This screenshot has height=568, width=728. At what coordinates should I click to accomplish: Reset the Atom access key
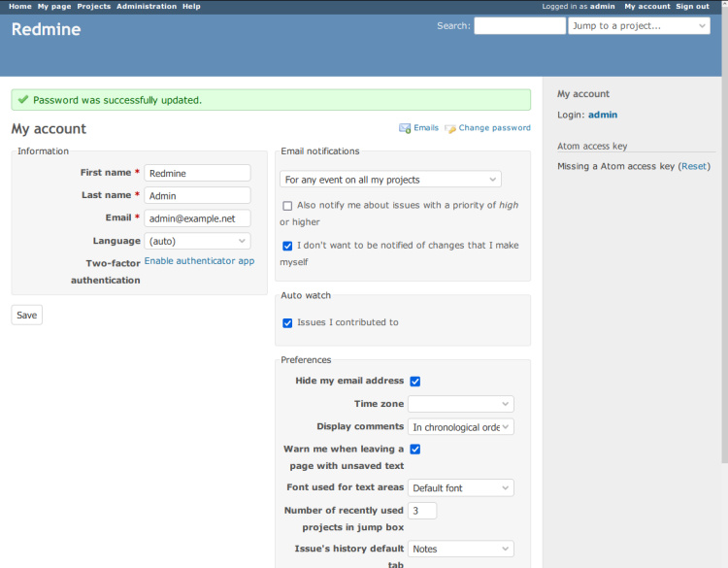pos(694,167)
